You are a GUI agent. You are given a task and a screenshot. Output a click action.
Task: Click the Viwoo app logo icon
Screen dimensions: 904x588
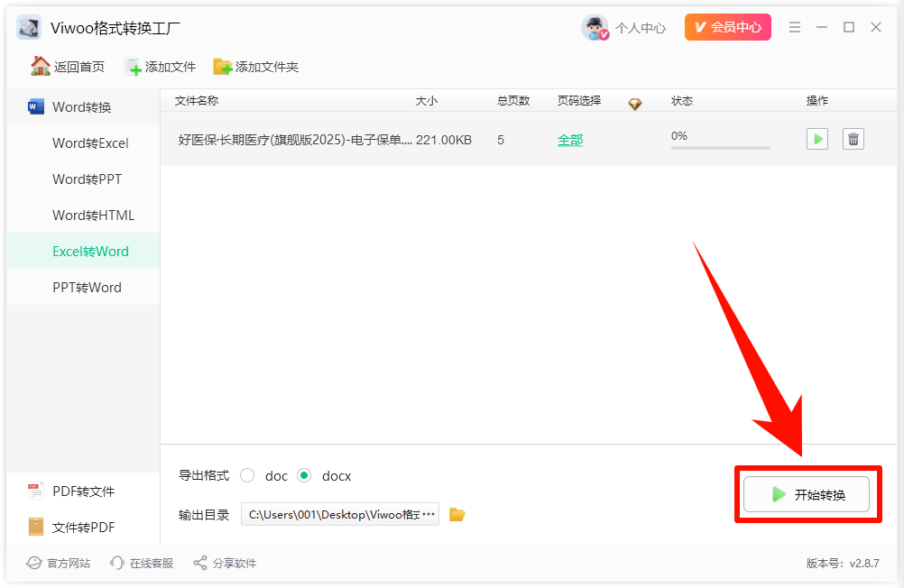(29, 27)
